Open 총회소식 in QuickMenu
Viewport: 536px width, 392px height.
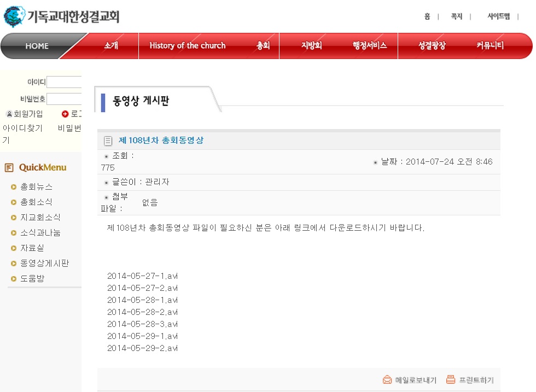[36, 202]
